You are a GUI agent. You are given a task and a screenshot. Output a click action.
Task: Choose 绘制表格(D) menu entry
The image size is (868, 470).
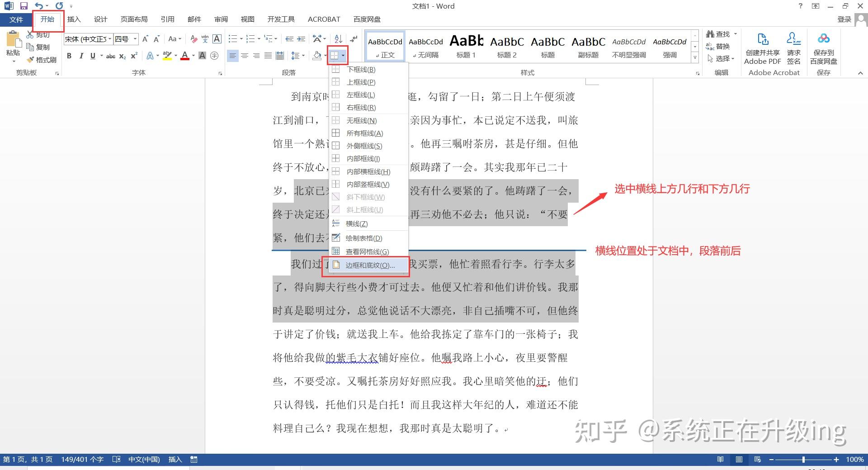click(368, 238)
